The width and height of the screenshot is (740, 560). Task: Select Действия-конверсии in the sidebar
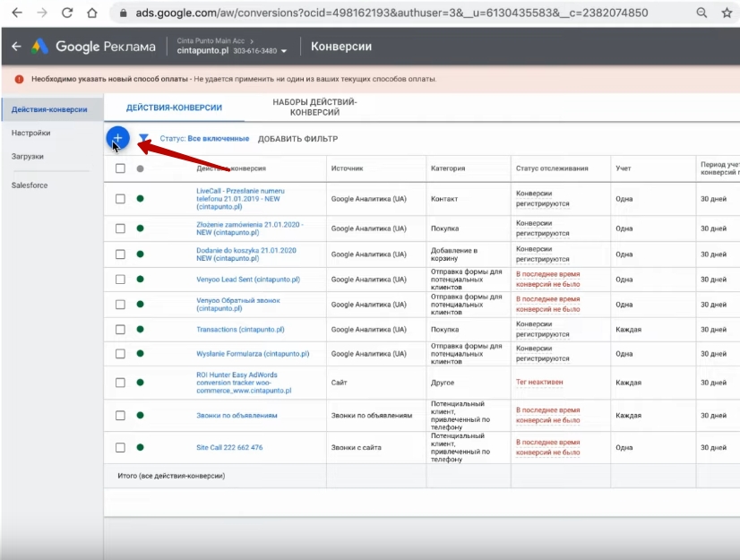[49, 109]
